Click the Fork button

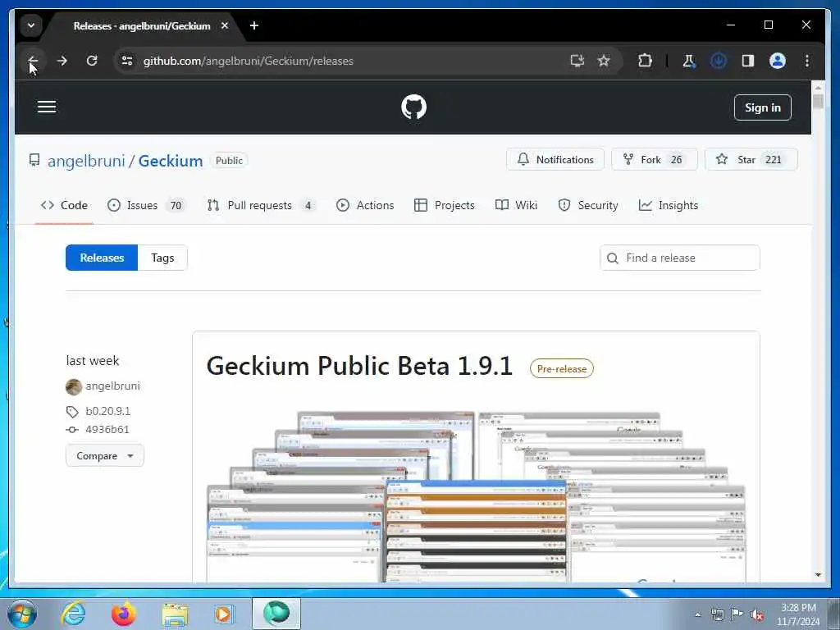[654, 159]
